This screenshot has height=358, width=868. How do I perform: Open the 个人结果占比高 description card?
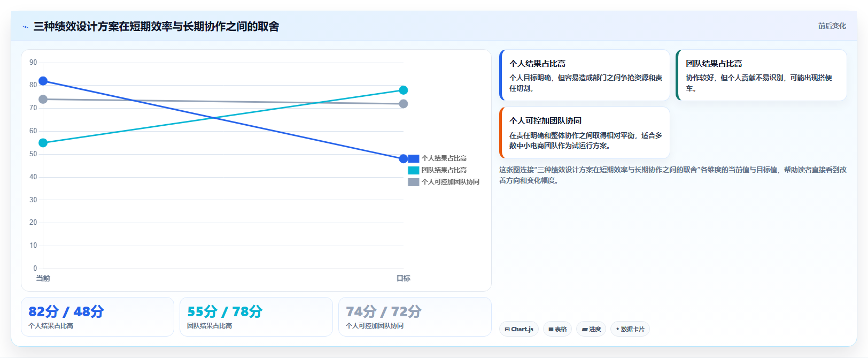tap(585, 75)
